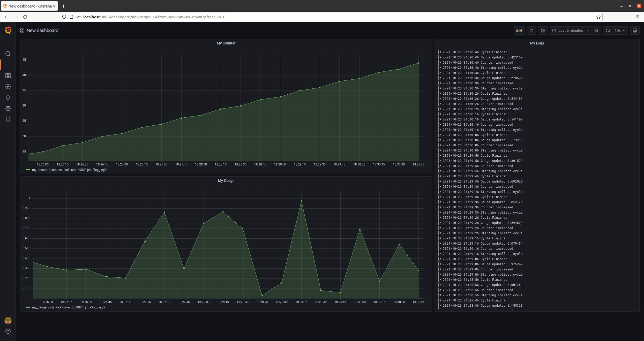Click the Grafana logo home icon

click(x=8, y=30)
